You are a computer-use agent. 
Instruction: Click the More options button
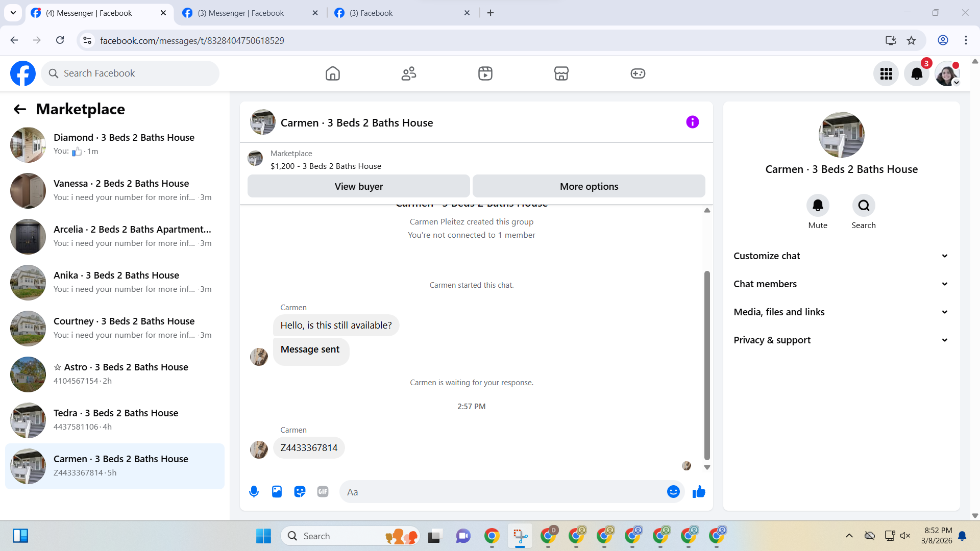tap(589, 186)
